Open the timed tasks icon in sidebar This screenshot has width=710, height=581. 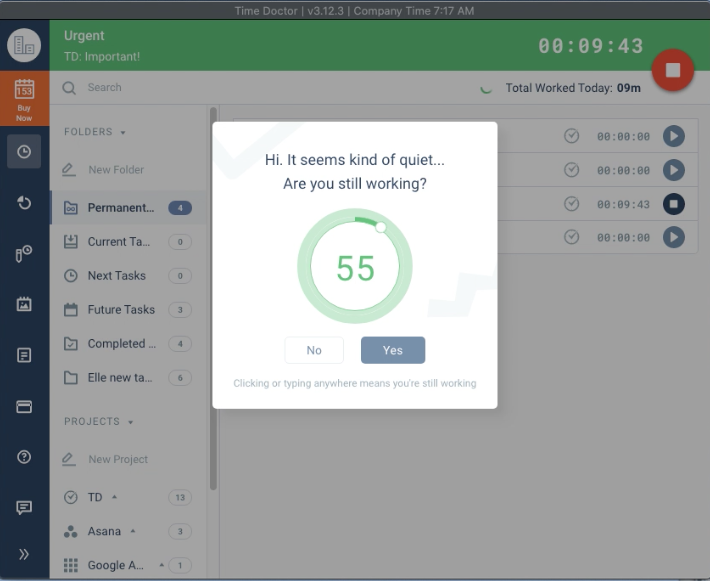24,254
